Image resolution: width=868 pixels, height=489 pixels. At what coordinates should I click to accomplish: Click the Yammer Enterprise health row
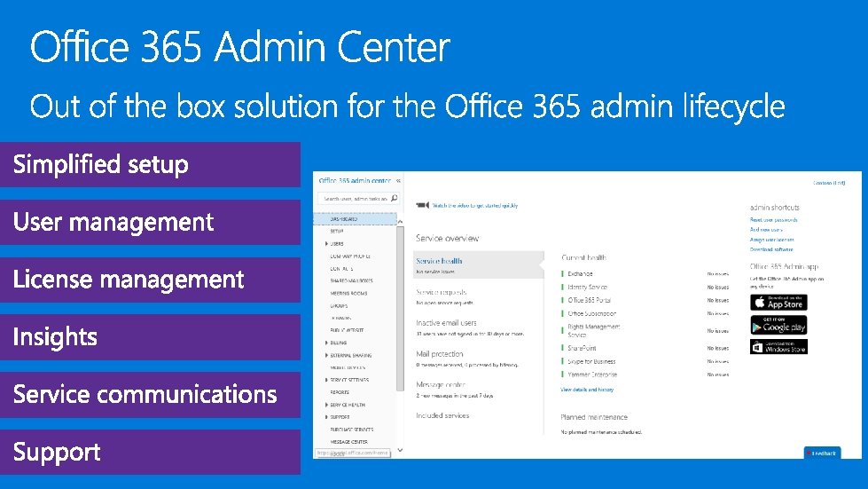point(645,375)
